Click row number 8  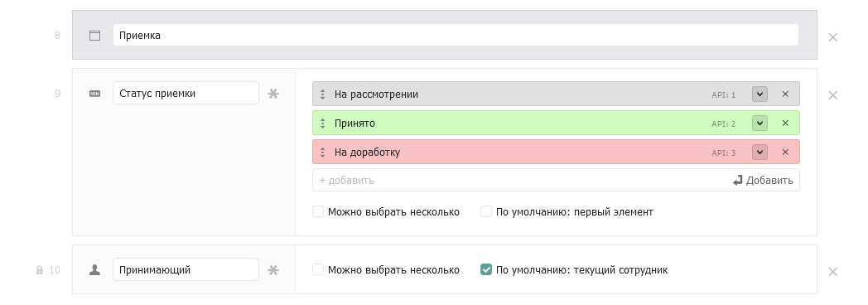click(58, 36)
